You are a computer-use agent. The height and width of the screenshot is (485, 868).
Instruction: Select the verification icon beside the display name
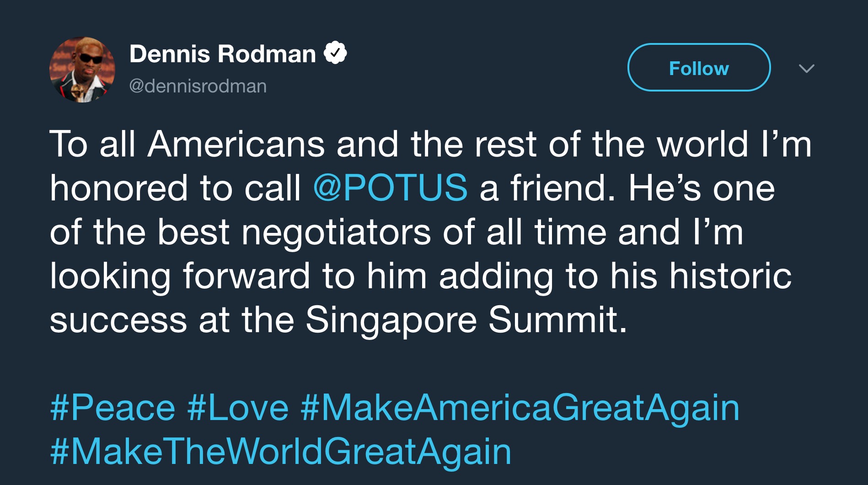pyautogui.click(x=335, y=53)
